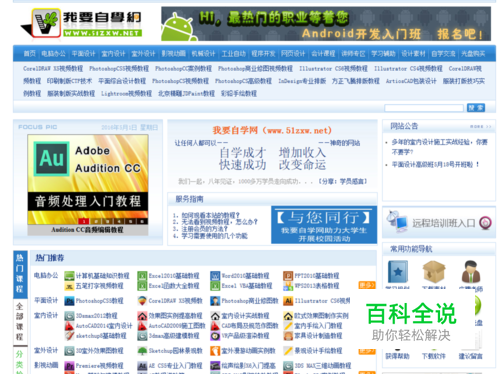Click the 计算机基础知识教程 icon

tap(69, 276)
